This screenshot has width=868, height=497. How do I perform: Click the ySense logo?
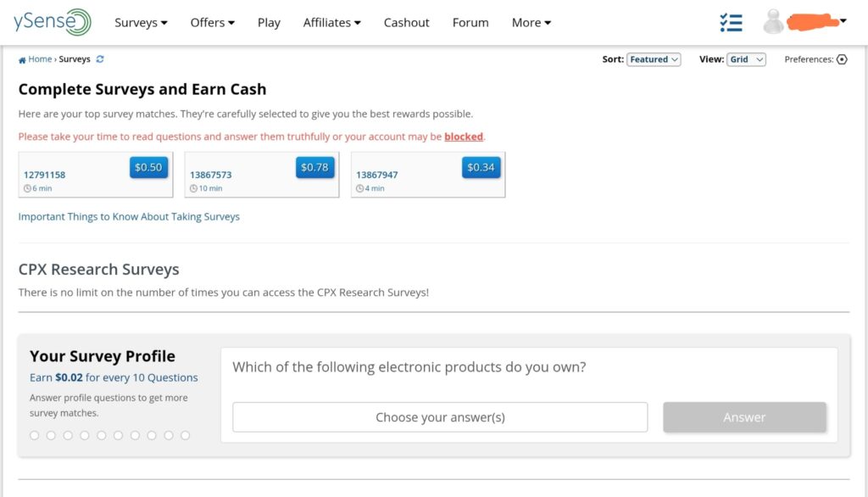click(53, 22)
